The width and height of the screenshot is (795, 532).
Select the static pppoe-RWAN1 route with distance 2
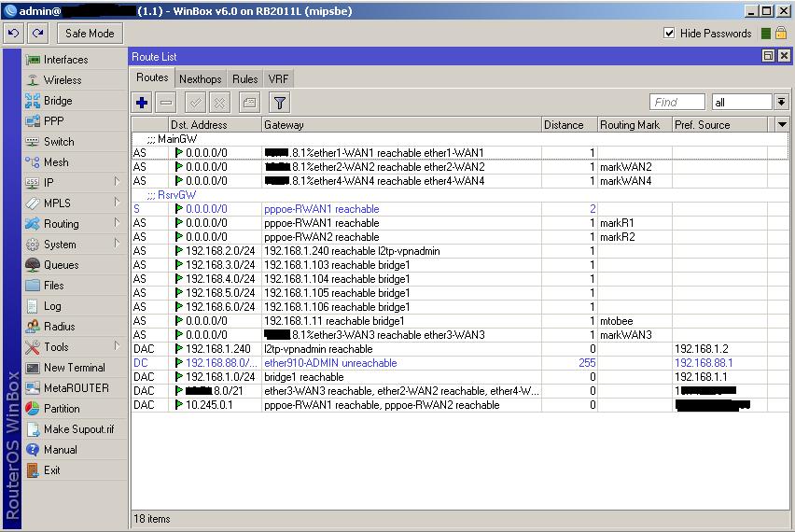tap(459, 209)
